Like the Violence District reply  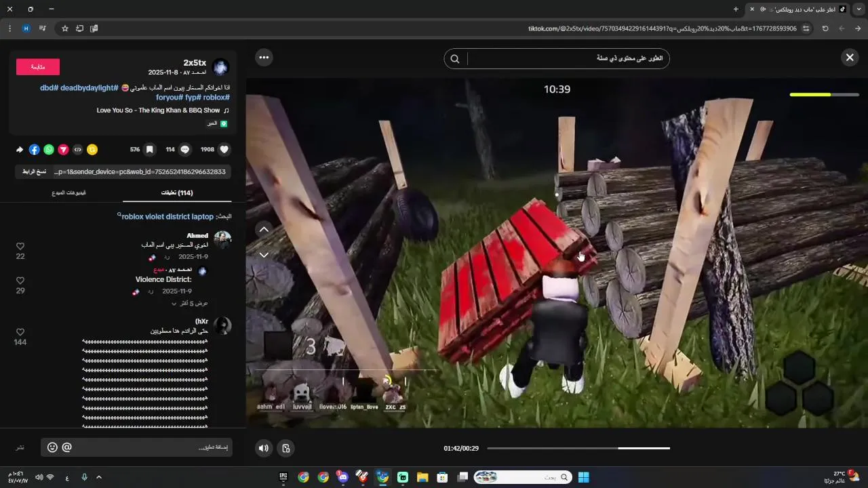click(20, 281)
